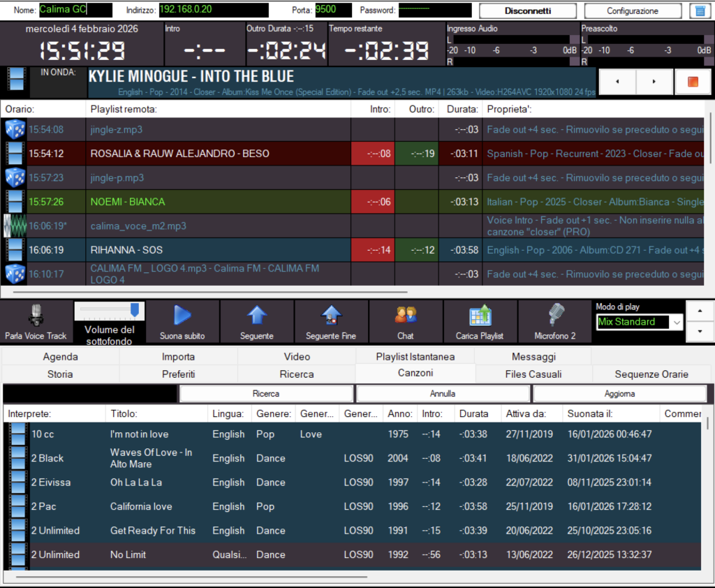Viewport: 715px width, 588px height.
Task: Click the red stop button icon
Action: (x=693, y=82)
